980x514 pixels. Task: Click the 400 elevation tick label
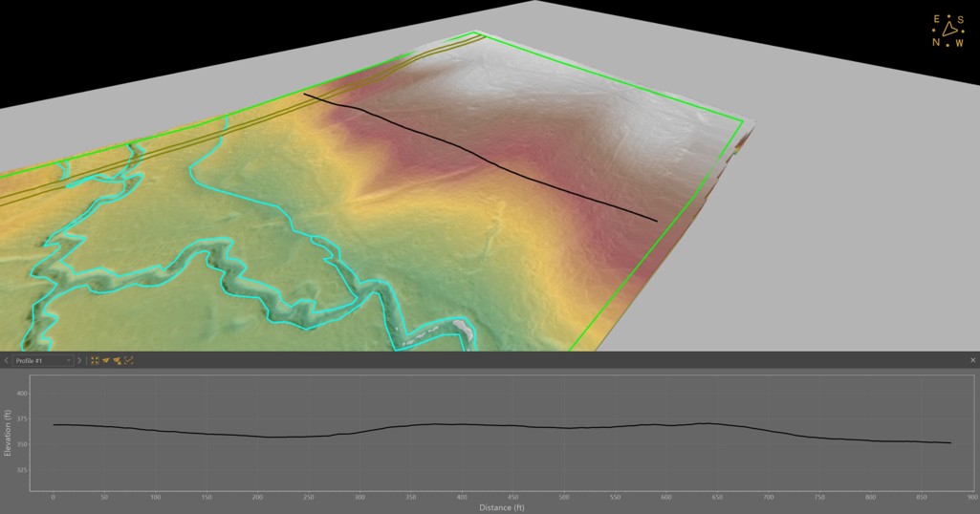pos(22,394)
